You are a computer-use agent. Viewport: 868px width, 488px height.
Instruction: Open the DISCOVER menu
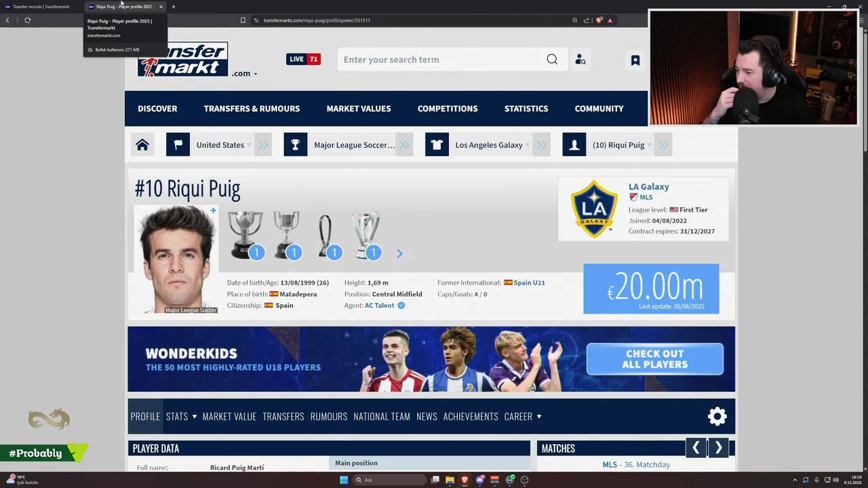(157, 108)
